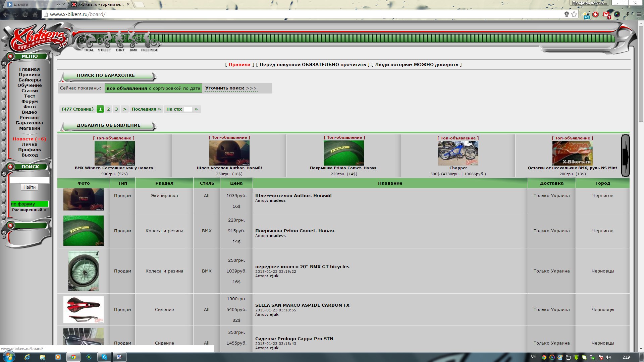Click the lightbulb icon in address bar
The image size is (644, 362).
pyautogui.click(x=567, y=14)
